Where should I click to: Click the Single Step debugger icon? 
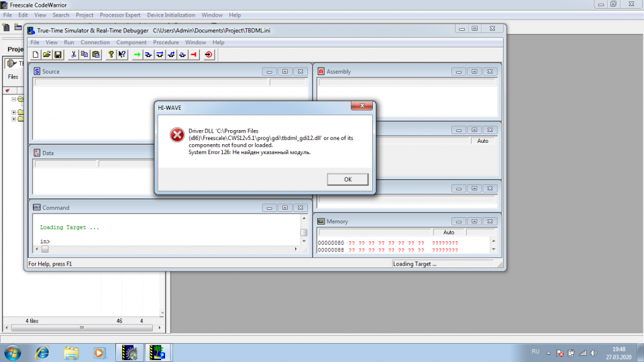point(148,54)
